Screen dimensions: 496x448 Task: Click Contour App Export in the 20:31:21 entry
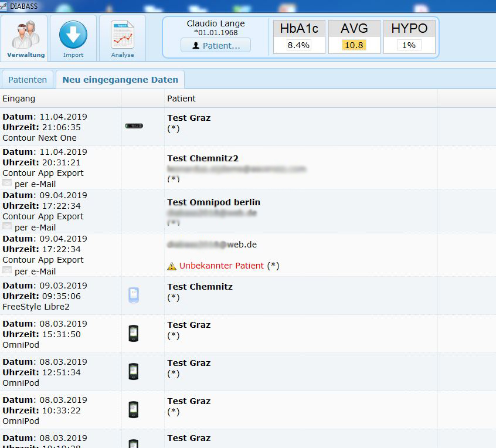pyautogui.click(x=43, y=173)
